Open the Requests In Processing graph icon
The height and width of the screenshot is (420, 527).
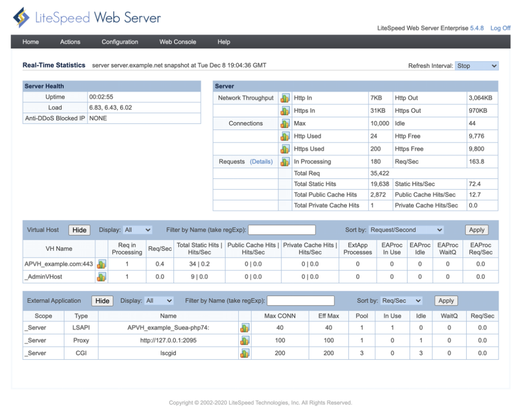(x=285, y=161)
